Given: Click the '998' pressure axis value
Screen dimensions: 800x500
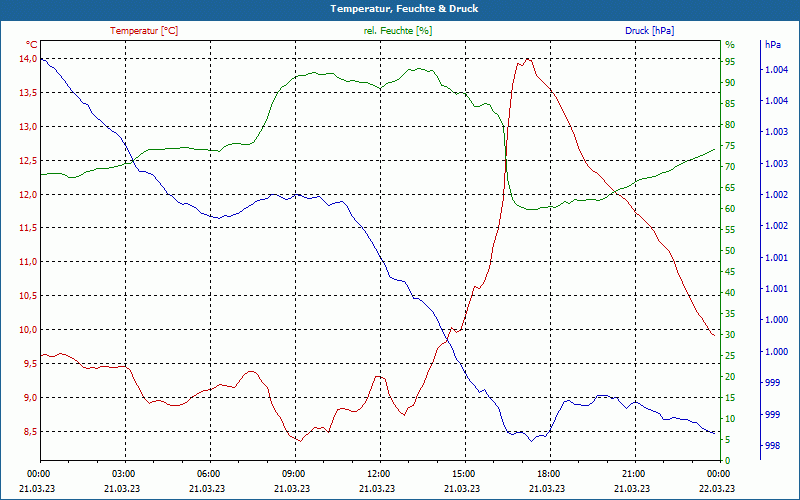Looking at the screenshot, I should (x=772, y=445).
